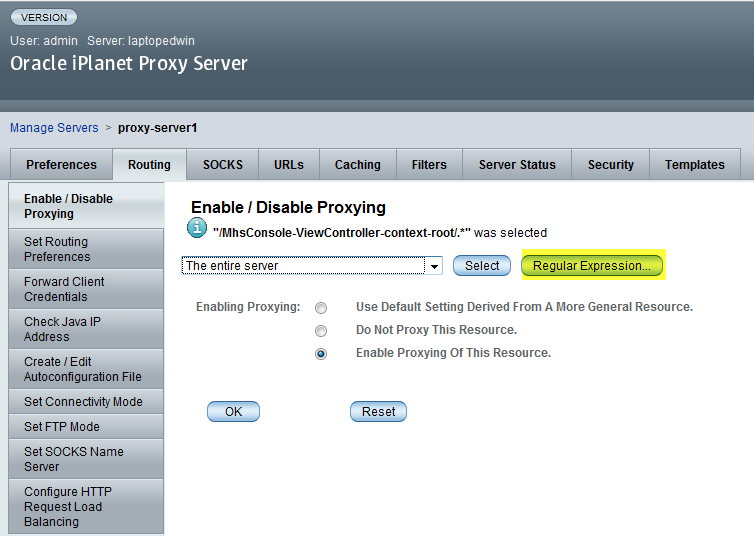Click the 'Server: laptopedwin' text
754x536 pixels.
141,41
